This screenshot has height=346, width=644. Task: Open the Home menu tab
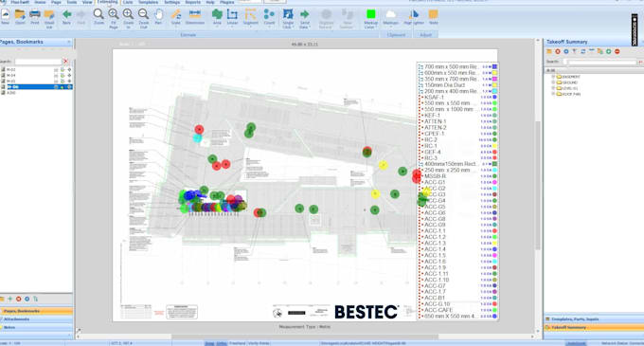coord(40,2)
